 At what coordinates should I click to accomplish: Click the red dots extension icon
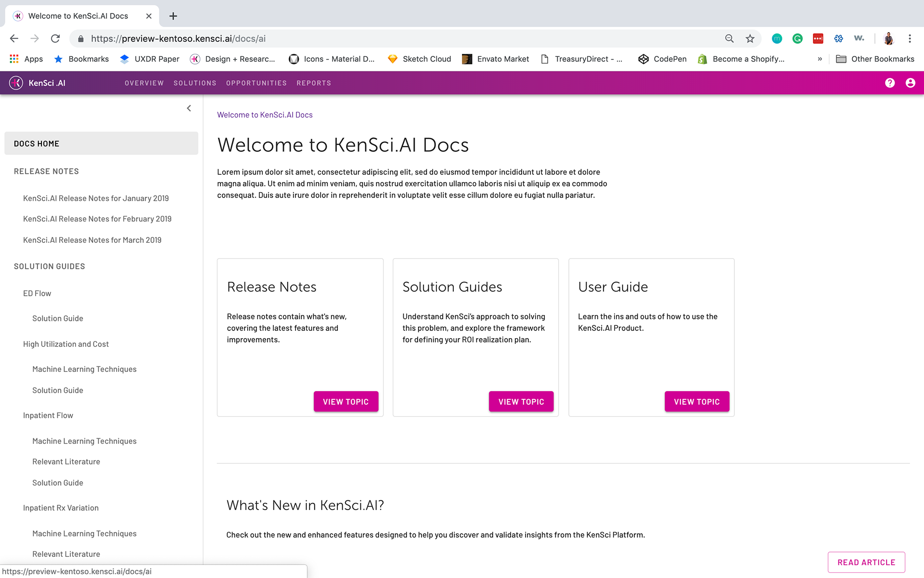pyautogui.click(x=818, y=39)
